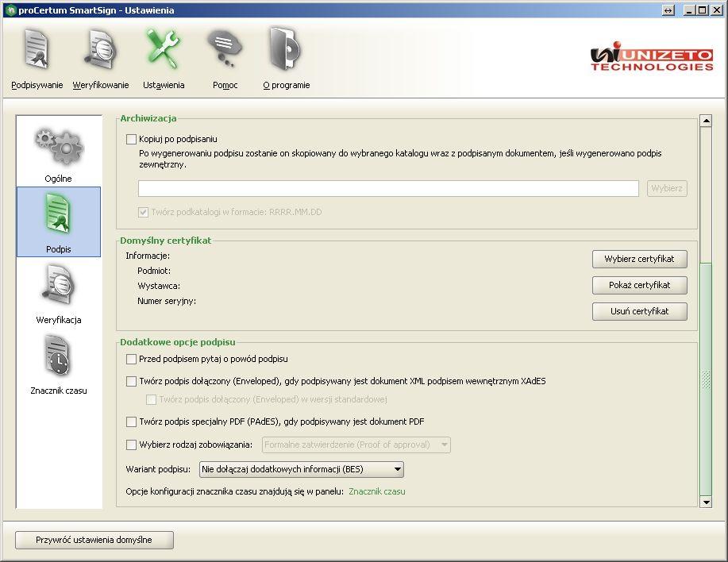
Task: Check Wybierz rodzaj zobowiązania checkbox
Action: (x=132, y=445)
